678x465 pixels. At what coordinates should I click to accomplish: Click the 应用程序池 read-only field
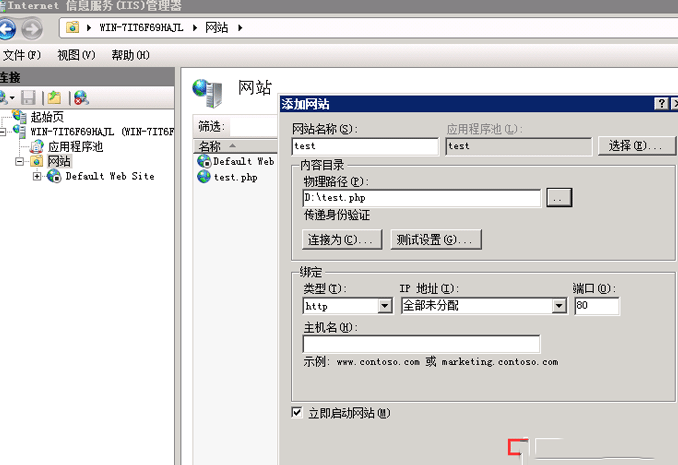click(x=518, y=146)
